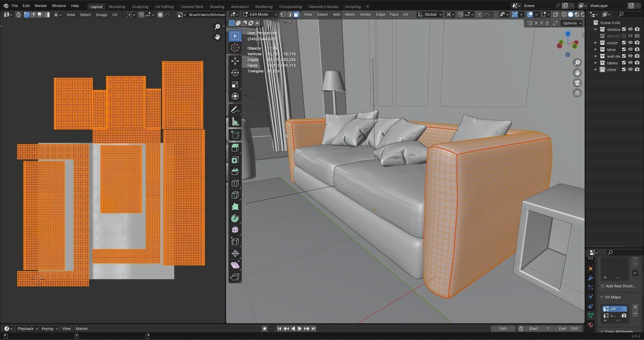The width and height of the screenshot is (644, 340).
Task: Expand the couch collection in outliner
Action: click(x=596, y=43)
